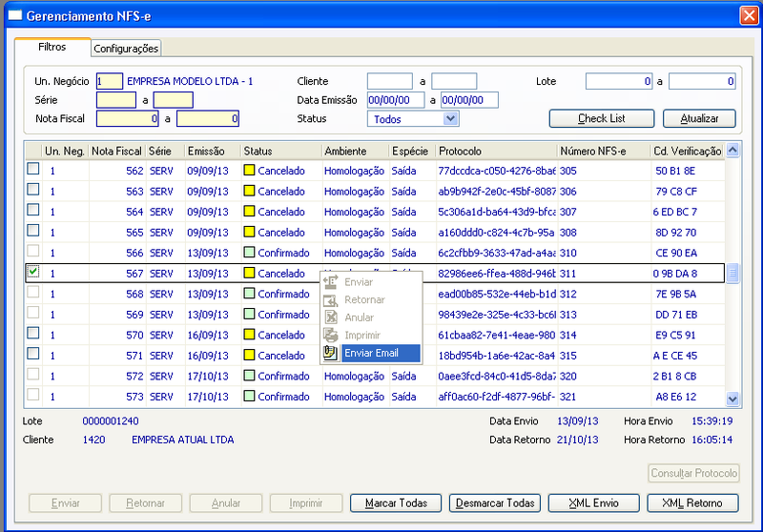Image resolution: width=763 pixels, height=532 pixels.
Task: Click emission date 16/09/13 of note 570
Action: click(x=208, y=335)
